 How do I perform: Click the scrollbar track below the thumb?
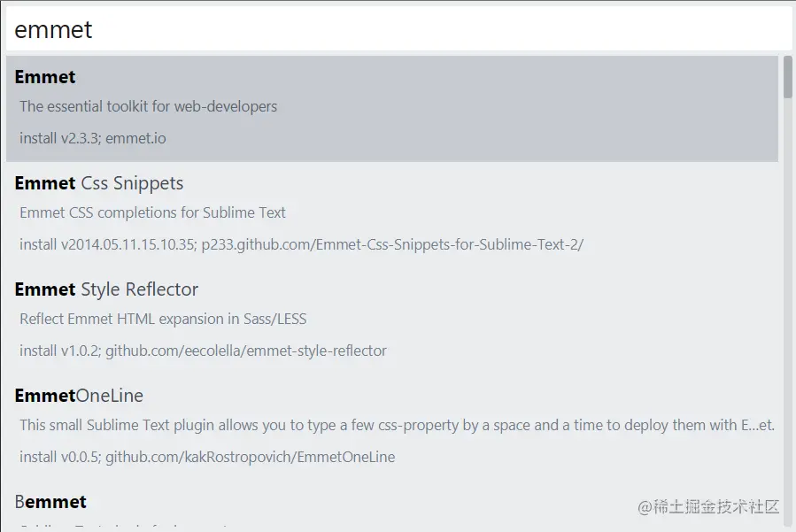click(787, 310)
